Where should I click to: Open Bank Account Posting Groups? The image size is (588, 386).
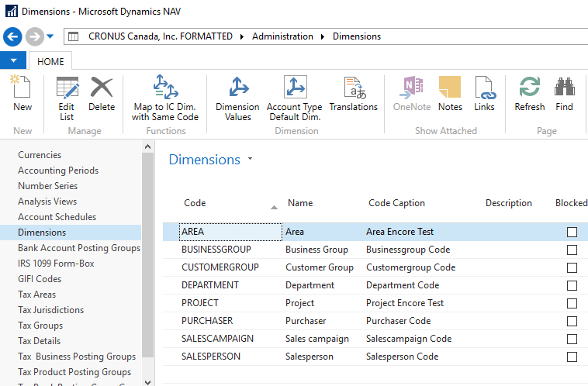point(79,248)
